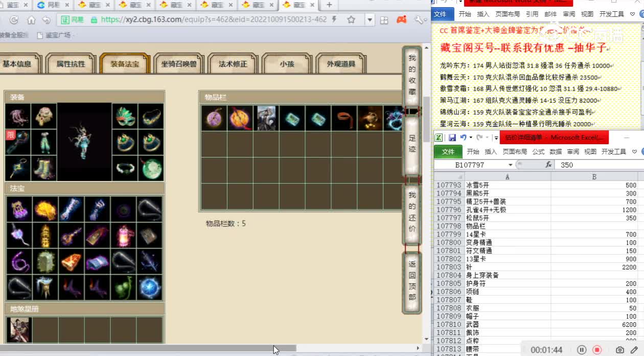This screenshot has width=644, height=356.
Task: Click the Excel formula bar value 350
Action: click(x=567, y=165)
